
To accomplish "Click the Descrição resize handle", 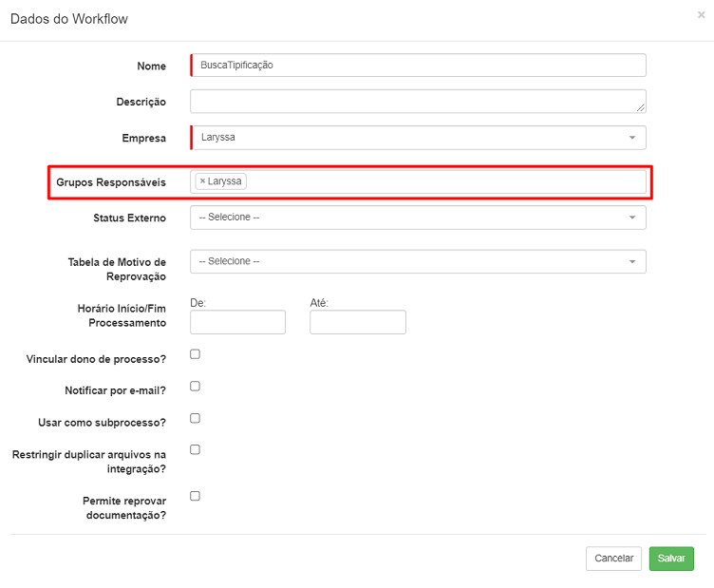I will pyautogui.click(x=640, y=107).
